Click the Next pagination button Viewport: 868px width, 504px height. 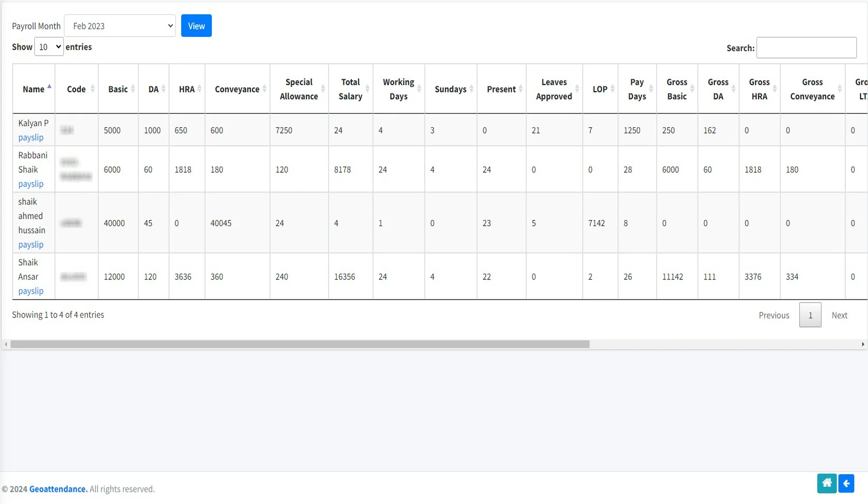click(x=839, y=315)
